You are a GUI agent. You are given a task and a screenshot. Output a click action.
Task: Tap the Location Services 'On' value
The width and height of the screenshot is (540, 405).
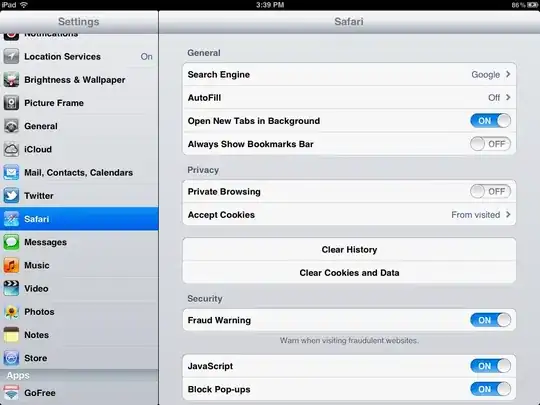[x=146, y=56]
